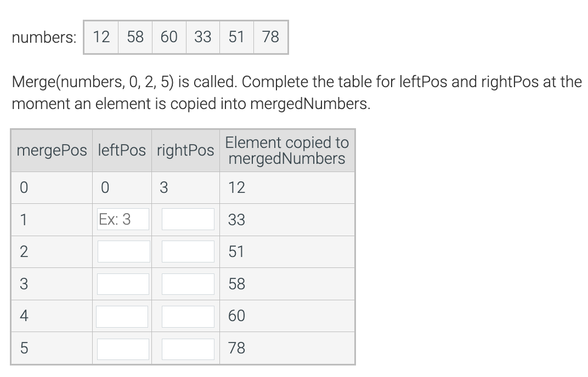
Task: Click array cell containing 78
Action: pyautogui.click(x=271, y=37)
